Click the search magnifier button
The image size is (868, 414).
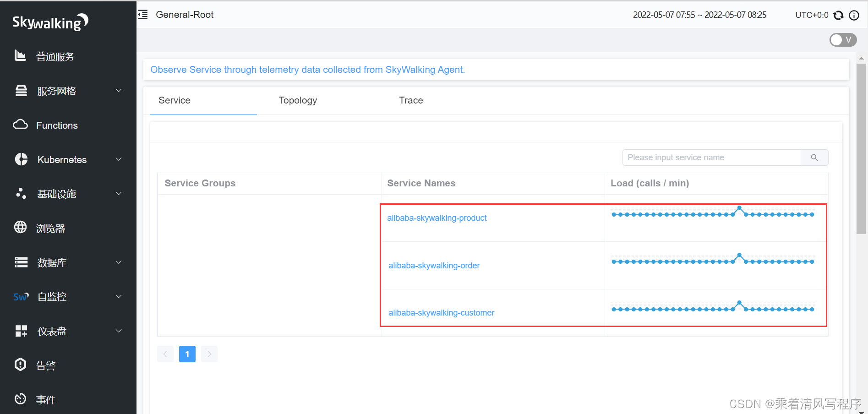click(x=814, y=158)
